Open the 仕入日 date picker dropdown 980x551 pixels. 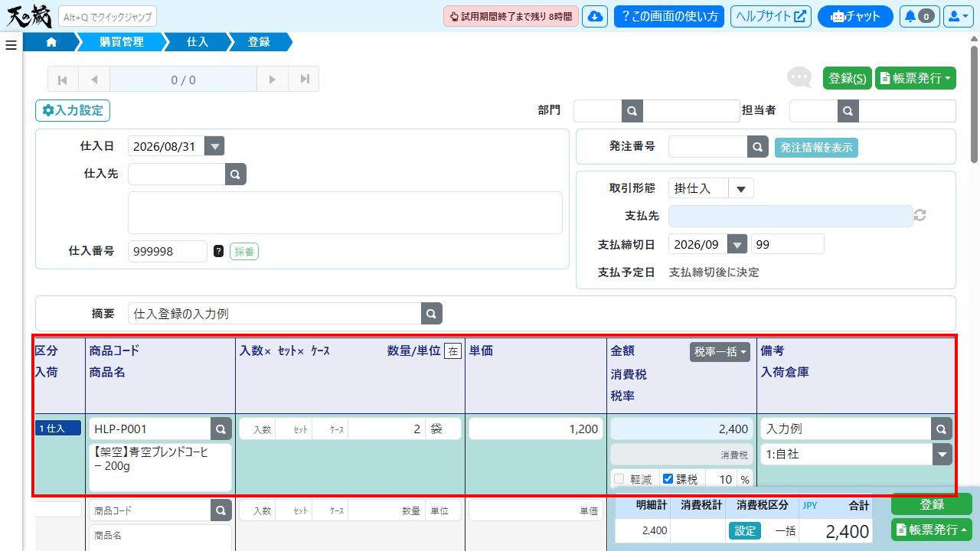tap(214, 147)
